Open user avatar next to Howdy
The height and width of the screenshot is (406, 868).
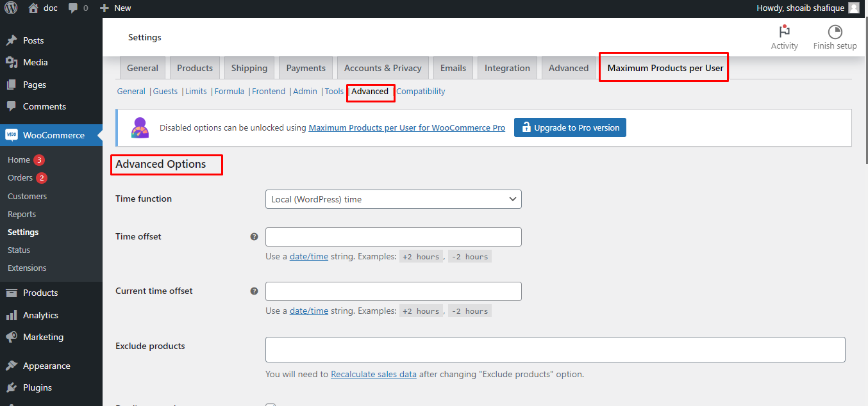click(853, 8)
